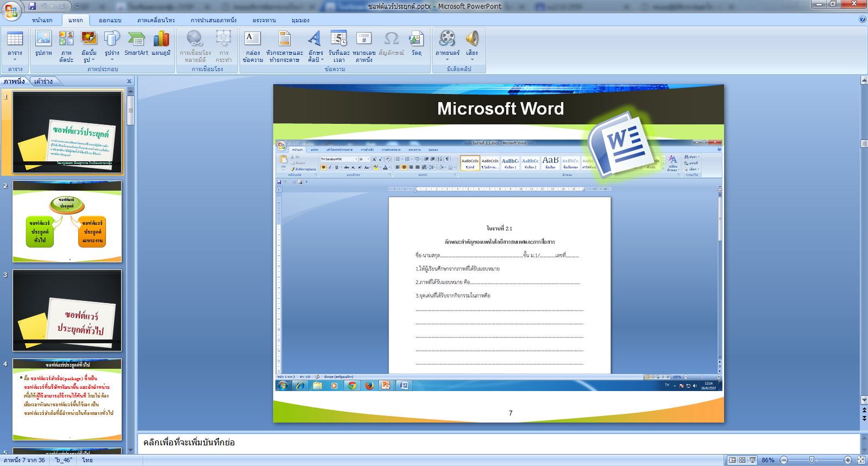Fit slide to current window

pyautogui.click(x=861, y=460)
